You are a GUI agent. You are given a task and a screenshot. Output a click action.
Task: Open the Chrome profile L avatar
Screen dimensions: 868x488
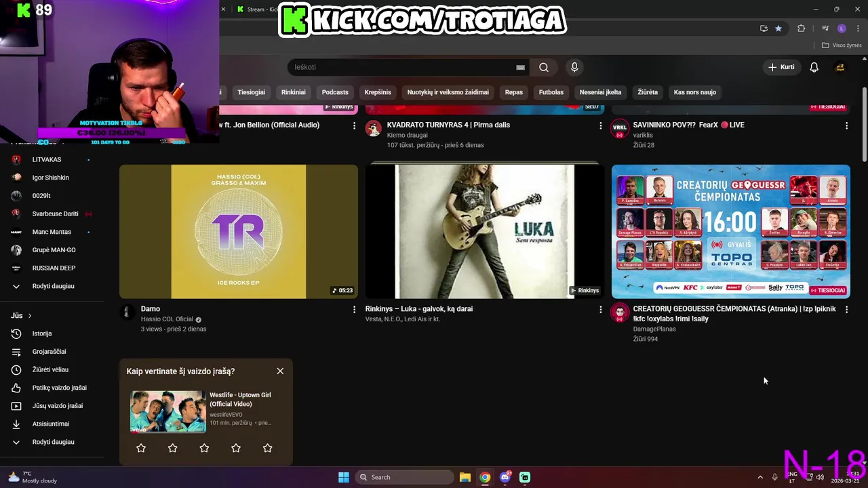[842, 28]
